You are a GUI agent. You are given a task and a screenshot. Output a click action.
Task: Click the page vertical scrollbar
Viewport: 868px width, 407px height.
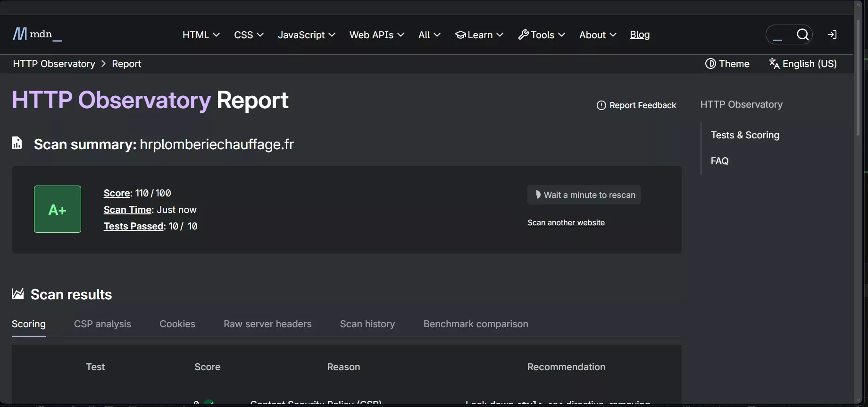click(859, 78)
